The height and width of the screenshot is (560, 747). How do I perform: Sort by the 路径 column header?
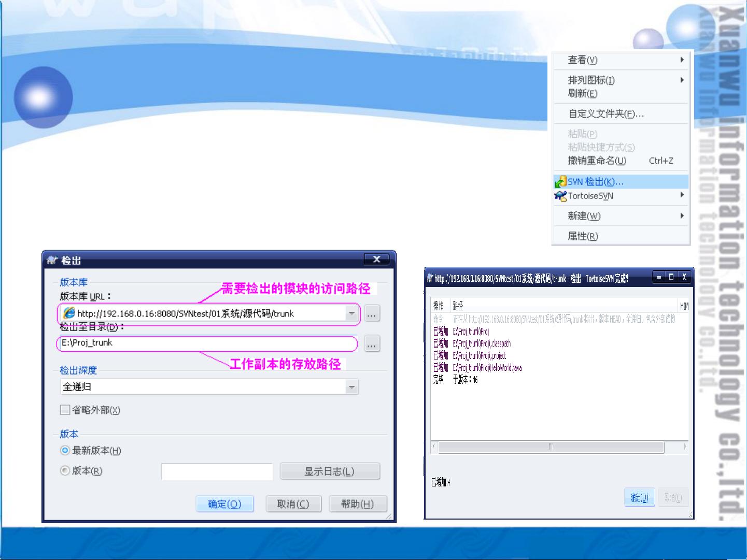pyautogui.click(x=565, y=306)
